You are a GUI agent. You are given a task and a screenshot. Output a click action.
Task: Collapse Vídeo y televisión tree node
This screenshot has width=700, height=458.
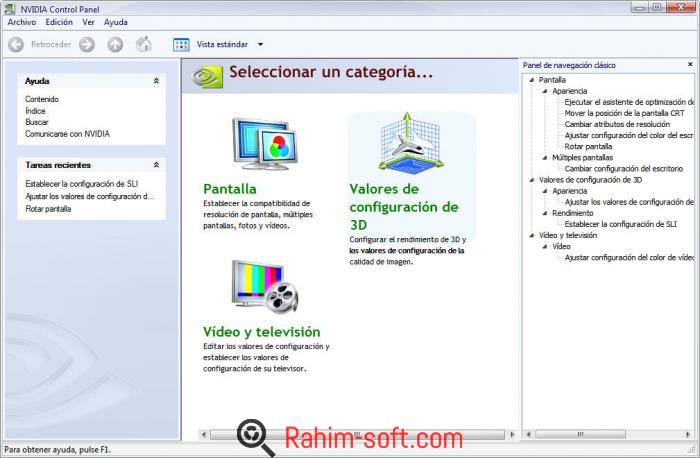click(x=531, y=235)
